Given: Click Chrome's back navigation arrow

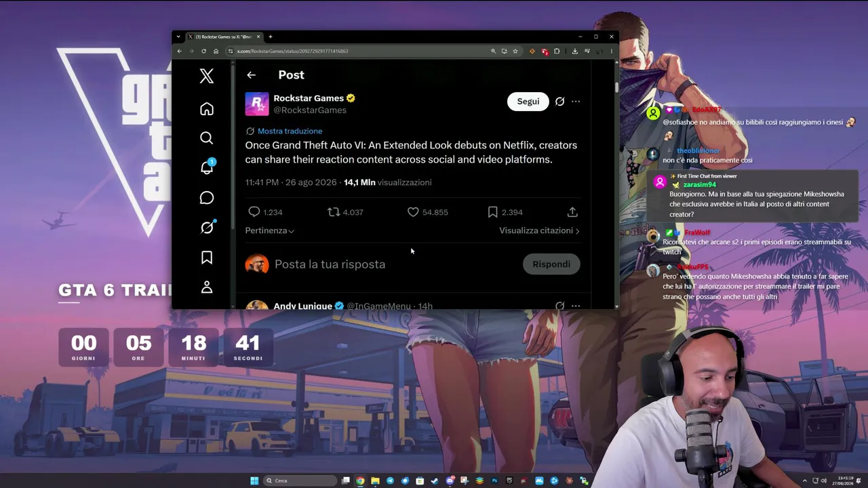Looking at the screenshot, I should (x=179, y=51).
